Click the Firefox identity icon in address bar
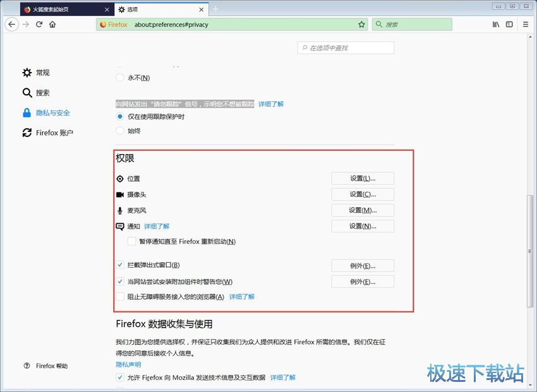The width and height of the screenshot is (537, 392). (x=103, y=25)
